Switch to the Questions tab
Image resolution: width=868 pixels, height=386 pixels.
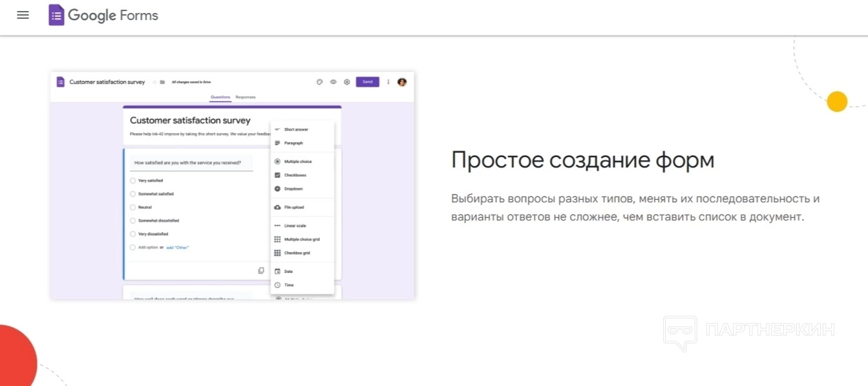coord(220,97)
